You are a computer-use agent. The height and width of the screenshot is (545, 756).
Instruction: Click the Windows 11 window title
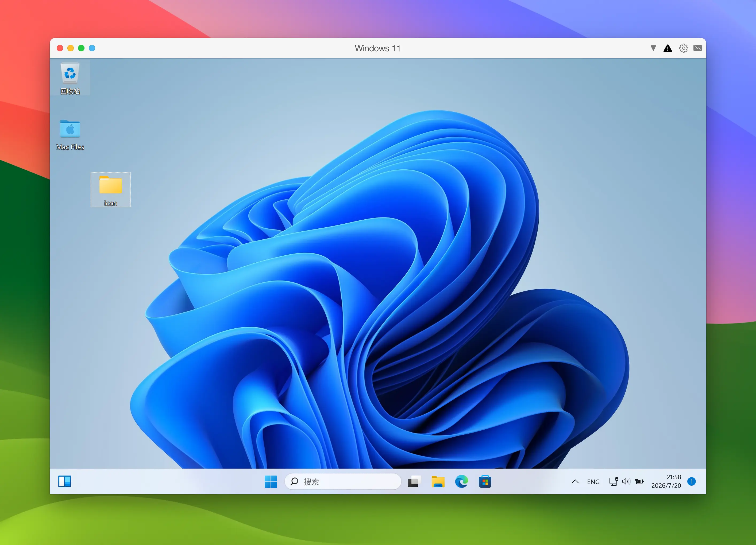[377, 48]
